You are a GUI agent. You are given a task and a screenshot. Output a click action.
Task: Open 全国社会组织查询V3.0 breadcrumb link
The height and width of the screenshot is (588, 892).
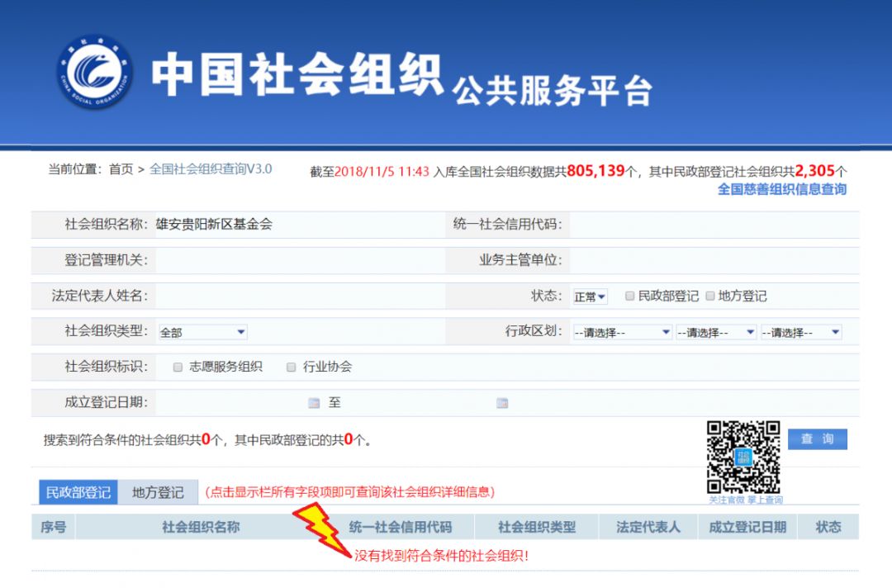pyautogui.click(x=211, y=169)
